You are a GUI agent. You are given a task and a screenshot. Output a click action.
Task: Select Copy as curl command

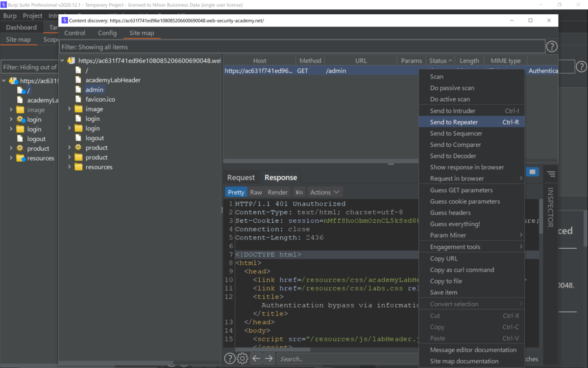(x=471, y=270)
